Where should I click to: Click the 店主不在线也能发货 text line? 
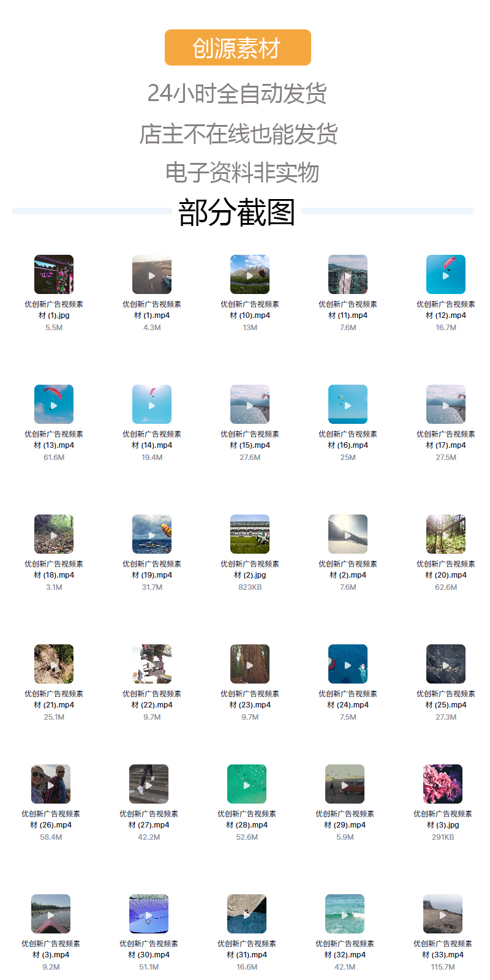238,134
